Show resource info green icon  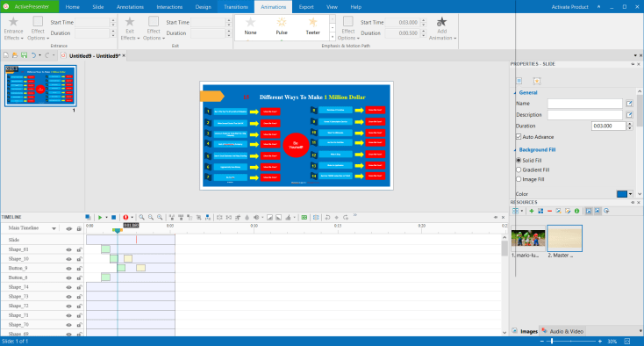(576, 211)
